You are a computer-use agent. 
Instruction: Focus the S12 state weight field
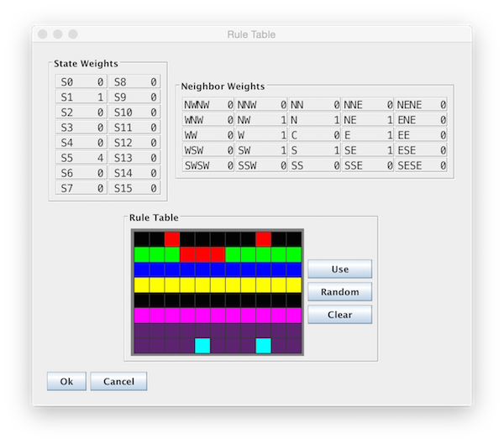click(134, 143)
